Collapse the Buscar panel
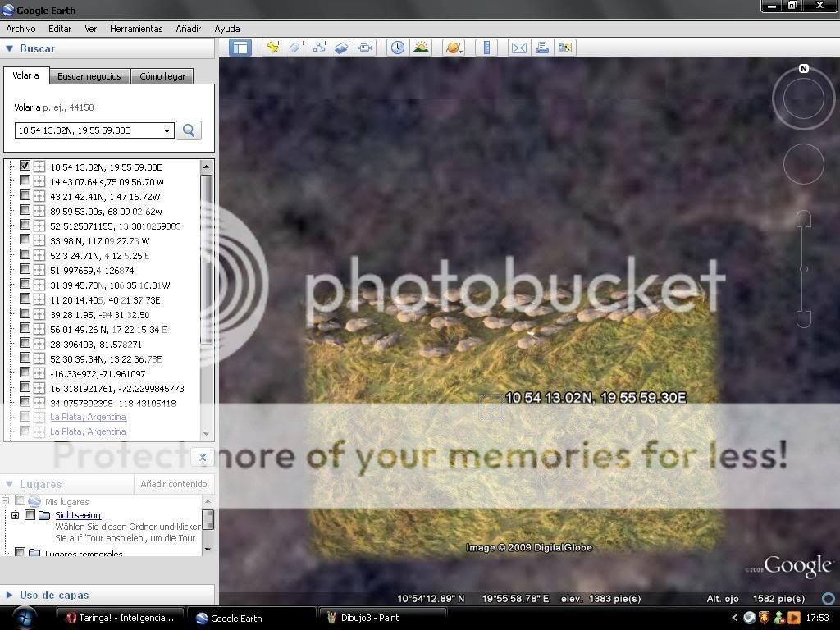 pos(9,48)
